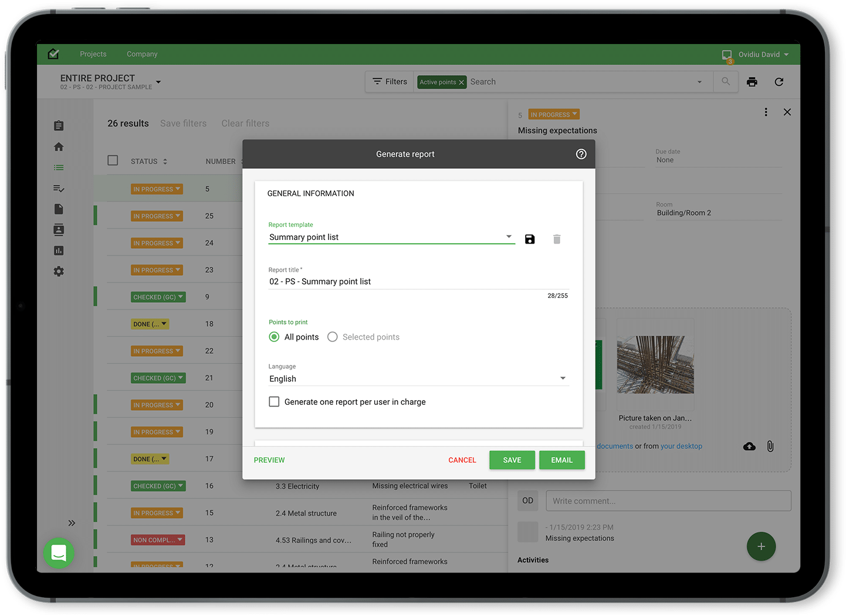Click the save template floppy disk icon

coord(530,239)
